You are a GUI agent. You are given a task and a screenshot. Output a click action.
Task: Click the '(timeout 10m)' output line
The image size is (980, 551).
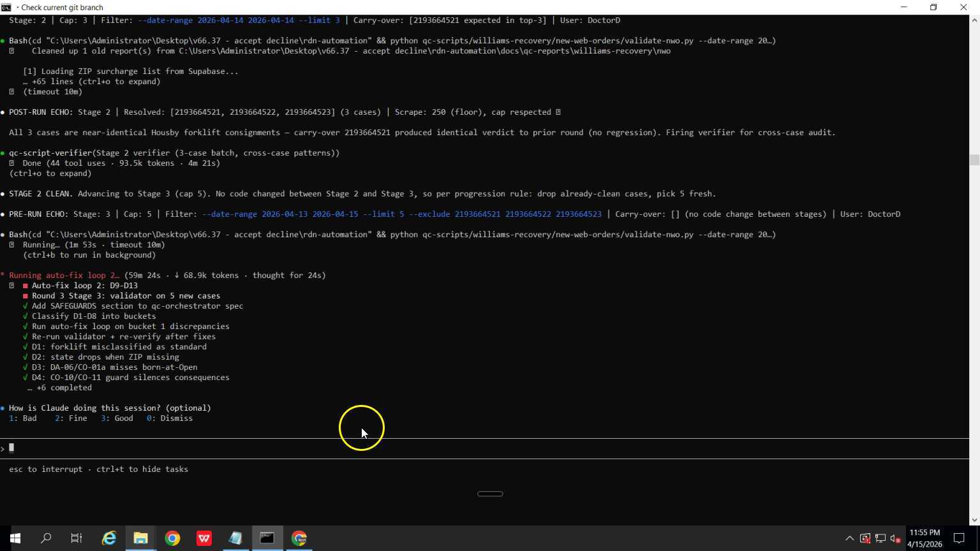pos(52,92)
